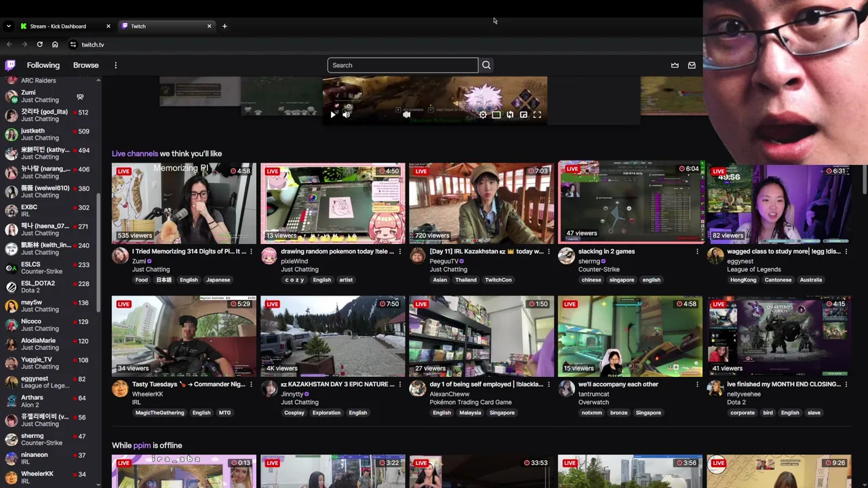868x488 pixels.
Task: Click Zumi channel avatar in stream card
Action: click(120, 256)
